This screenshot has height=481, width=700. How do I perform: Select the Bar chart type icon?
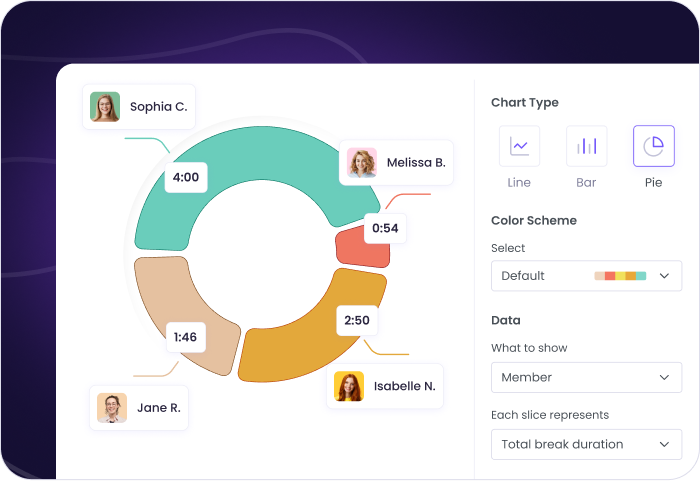[x=586, y=146]
